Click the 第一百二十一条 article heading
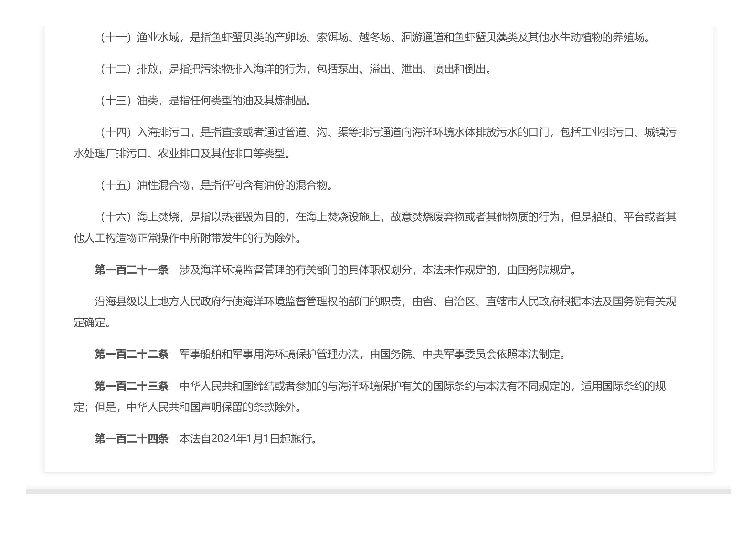Image resolution: width=756 pixels, height=534 pixels. (131, 270)
